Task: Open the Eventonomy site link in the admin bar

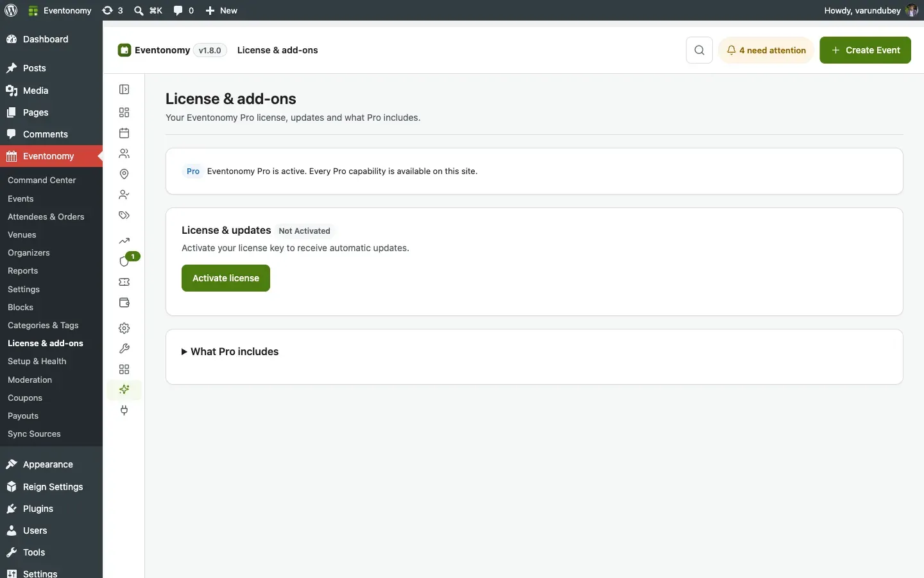Action: coord(60,10)
